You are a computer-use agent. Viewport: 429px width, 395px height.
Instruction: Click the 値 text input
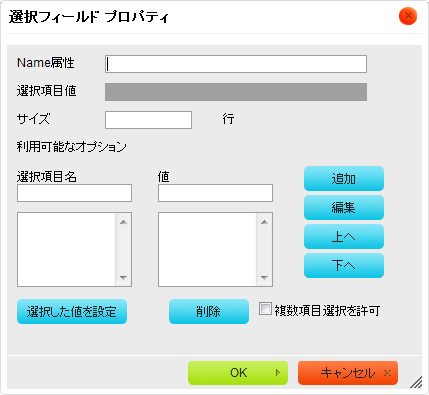(215, 193)
